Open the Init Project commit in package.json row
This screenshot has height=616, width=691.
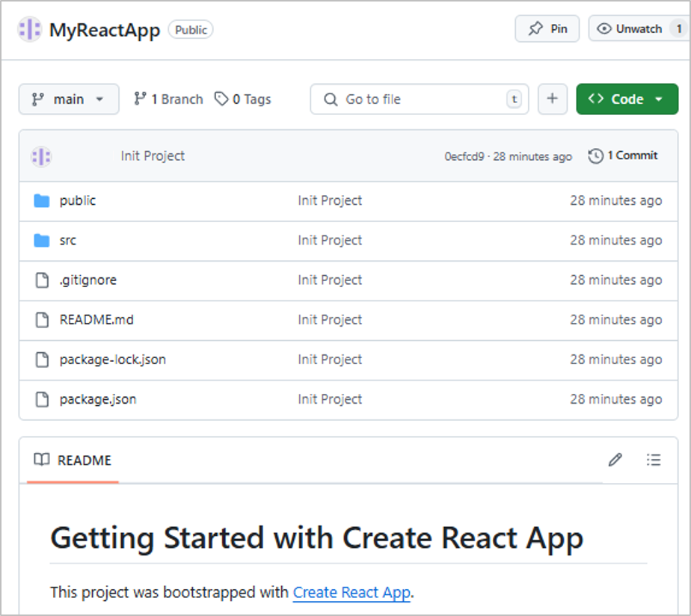(330, 398)
